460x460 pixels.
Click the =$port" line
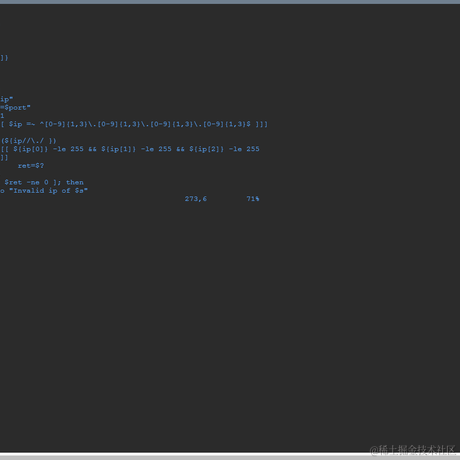[15, 108]
